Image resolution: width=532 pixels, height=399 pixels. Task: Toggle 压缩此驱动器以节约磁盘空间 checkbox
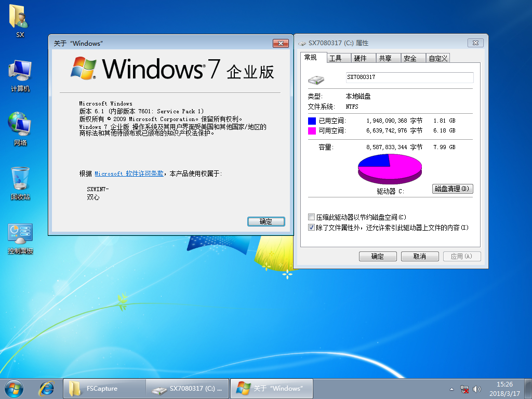click(311, 217)
